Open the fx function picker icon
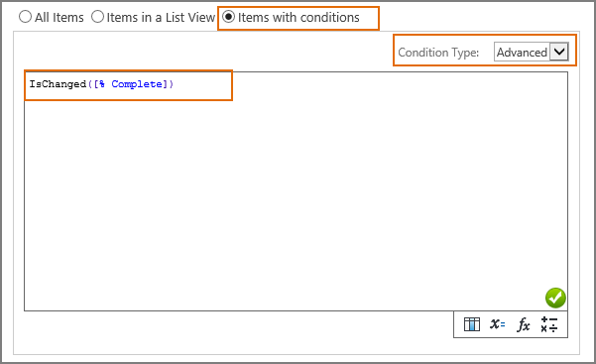This screenshot has width=596, height=364. pos(524,325)
